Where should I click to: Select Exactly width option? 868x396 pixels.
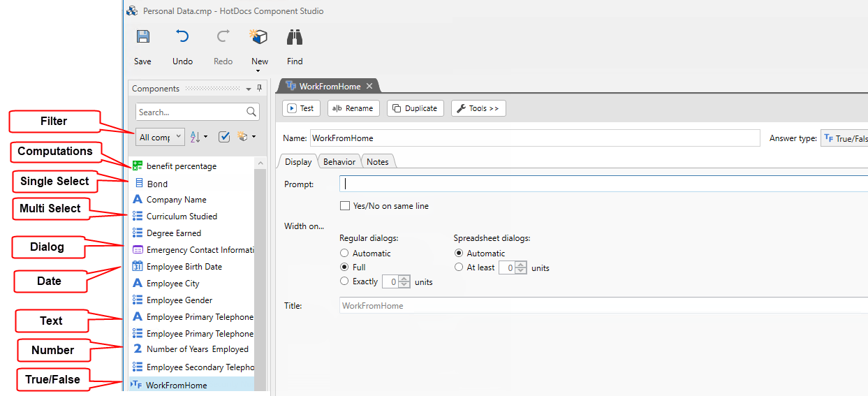(x=344, y=281)
